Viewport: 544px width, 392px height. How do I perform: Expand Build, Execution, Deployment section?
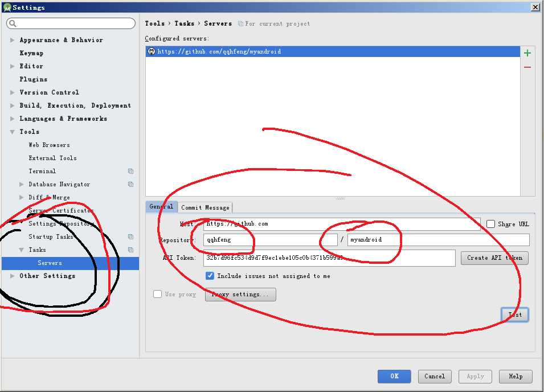click(x=13, y=105)
